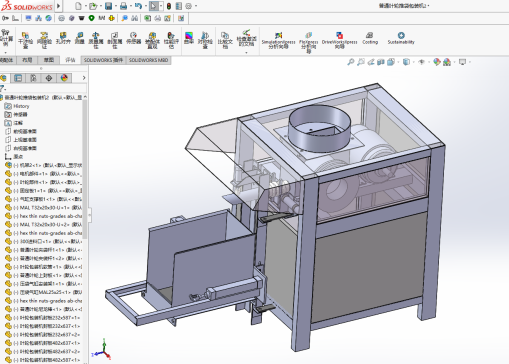Viewport: 509px width, 364px height.
Task: Click the feature tree vertical scrollbar
Action: pyautogui.click(x=85, y=168)
